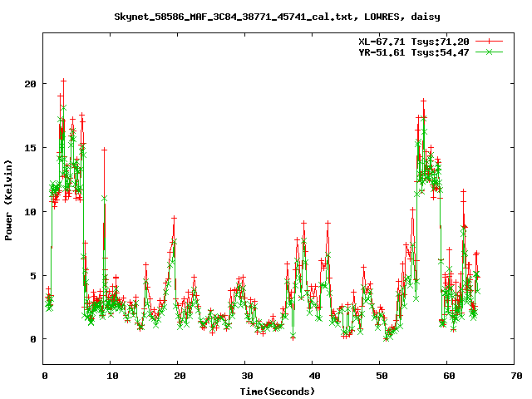Click the x-axis tick label 30
Screen dimensions: 532x399
point(248,376)
